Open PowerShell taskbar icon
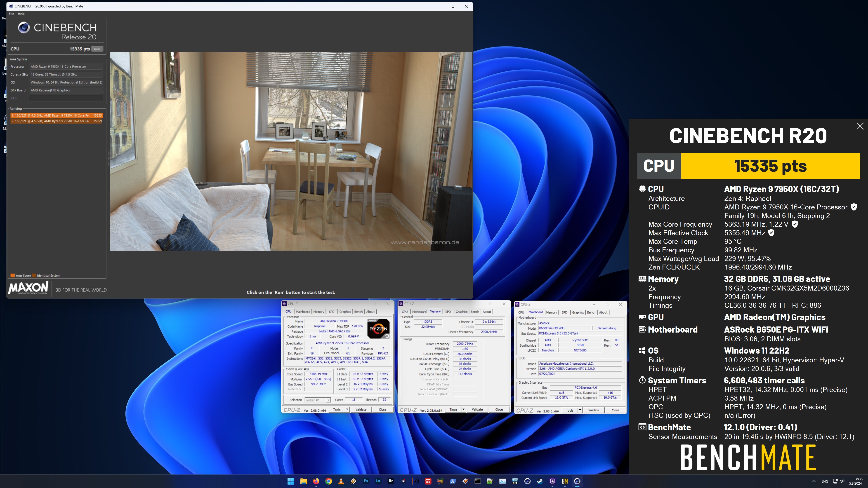The height and width of the screenshot is (488, 868). pos(453,481)
